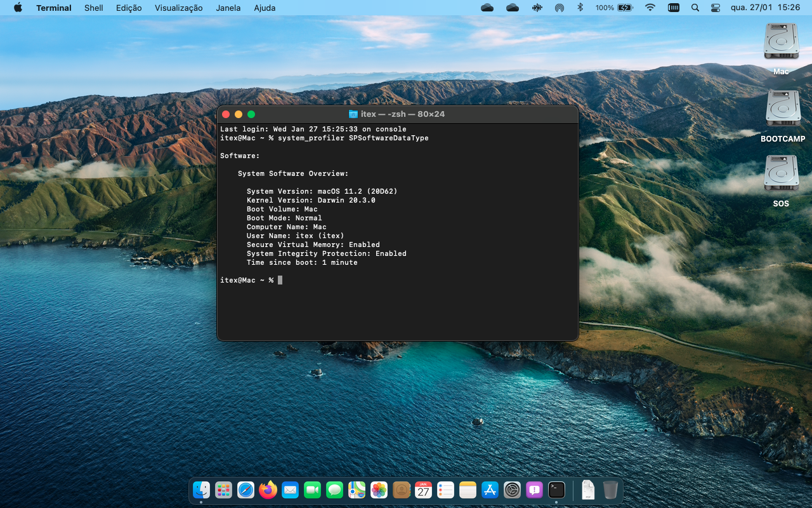This screenshot has height=508, width=812.
Task: Open Control Center in menu bar
Action: click(x=716, y=8)
